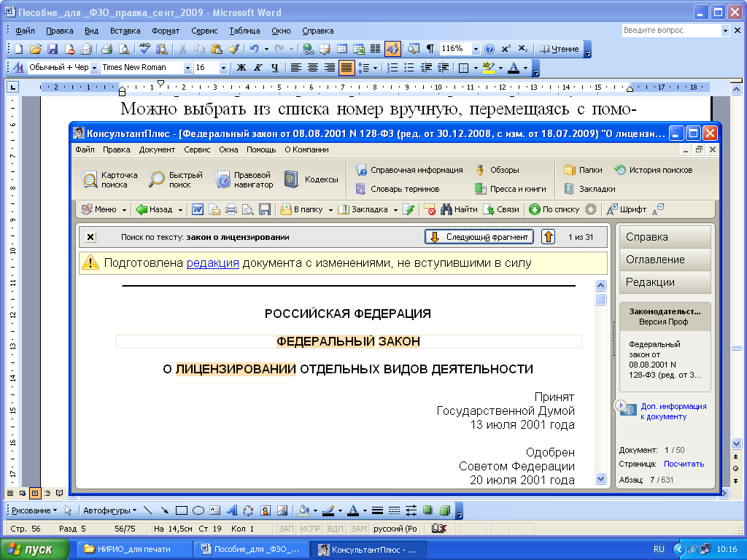Click save diskette icon in КонсультантПлюс toolbar
This screenshot has width=747, height=560.
point(264,209)
